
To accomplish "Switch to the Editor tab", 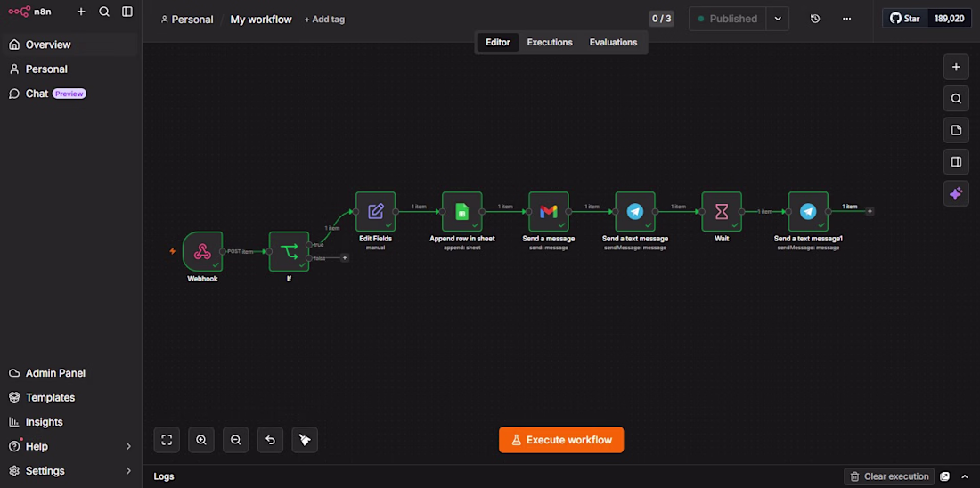I will [497, 43].
